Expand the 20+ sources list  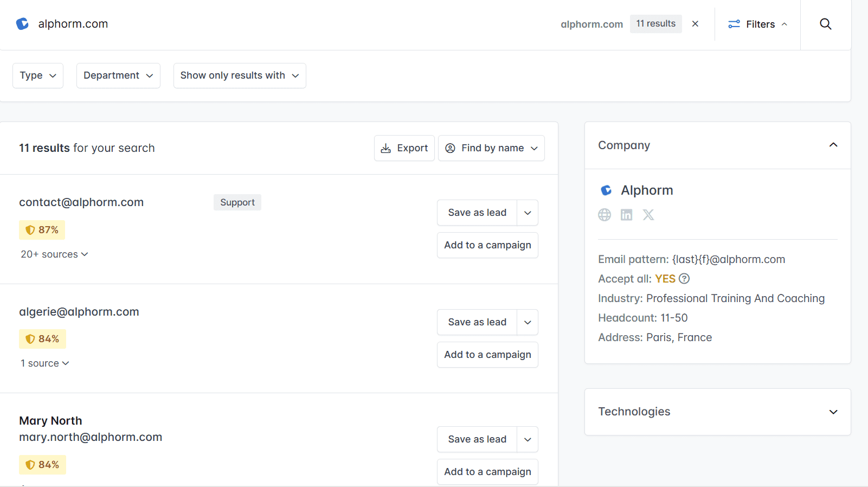tap(54, 254)
